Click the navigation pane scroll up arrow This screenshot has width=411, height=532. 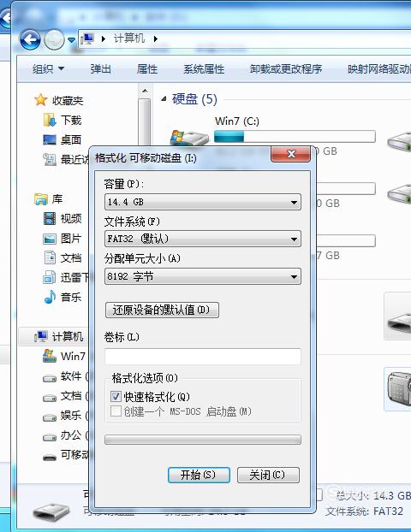pos(145,91)
